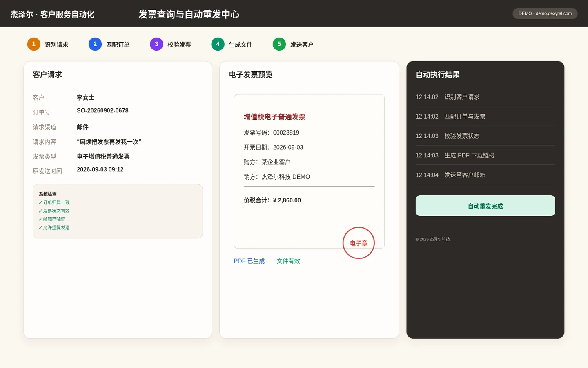Image resolution: width=588 pixels, height=368 pixels.
Task: Click invoice type 电子增值税普通发票
Action: (103, 157)
